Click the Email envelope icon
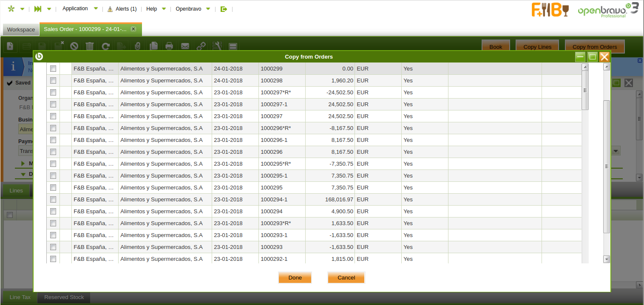Viewport: 644px width, 305px height. click(185, 46)
